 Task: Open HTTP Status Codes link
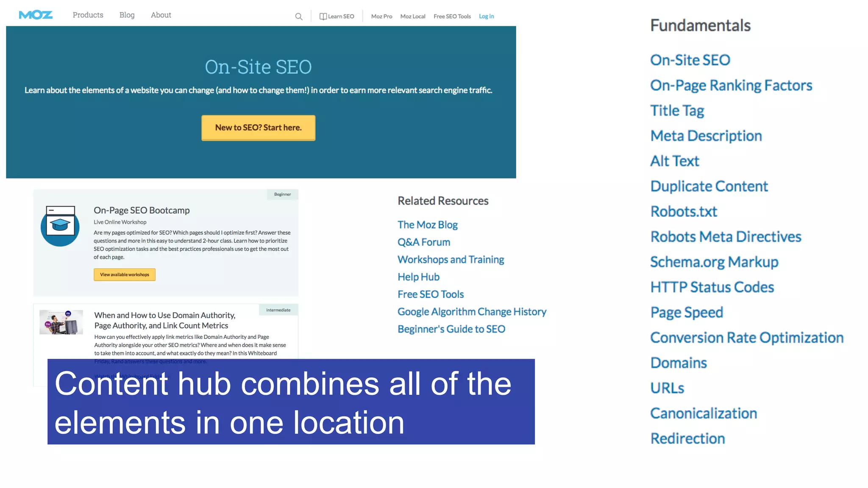[712, 287]
